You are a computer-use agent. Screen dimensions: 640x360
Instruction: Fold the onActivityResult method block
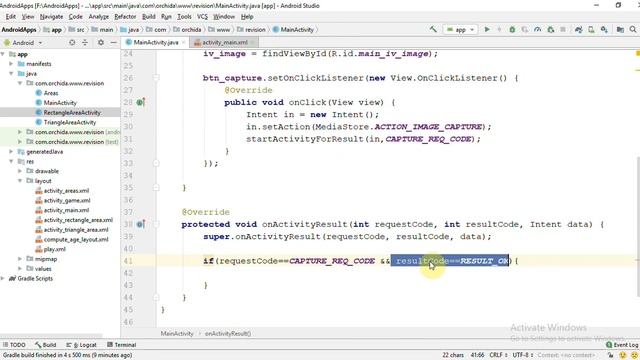[156, 224]
